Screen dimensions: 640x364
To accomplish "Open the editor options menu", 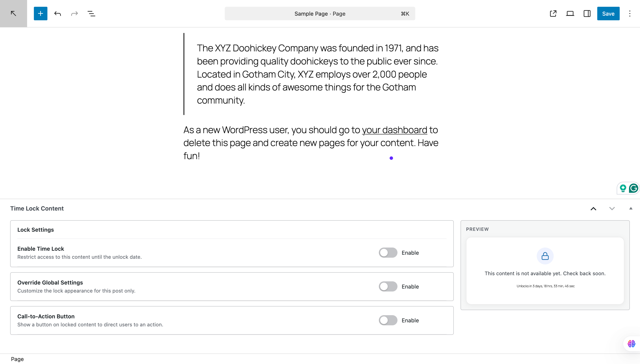I will click(x=629, y=14).
